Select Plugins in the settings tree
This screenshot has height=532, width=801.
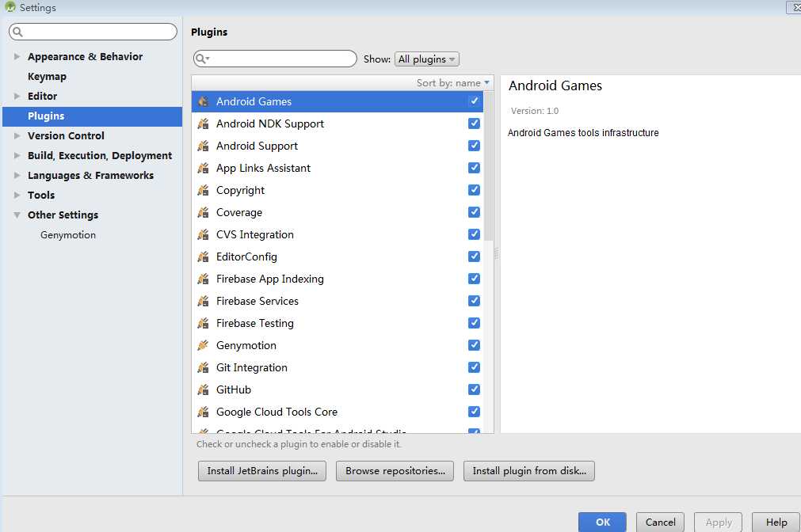point(92,116)
